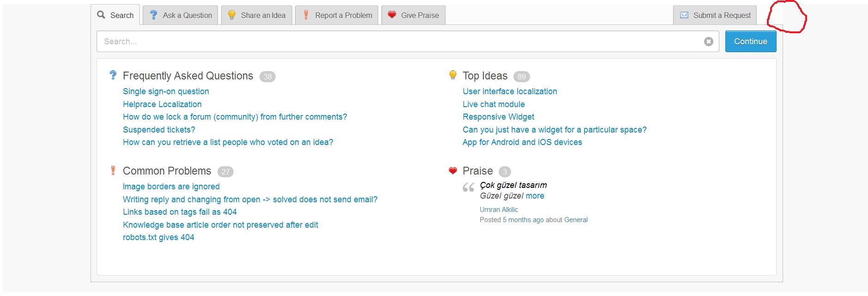Open the Submit a Request tab
Viewport: 868px width, 296px height.
[x=715, y=15]
